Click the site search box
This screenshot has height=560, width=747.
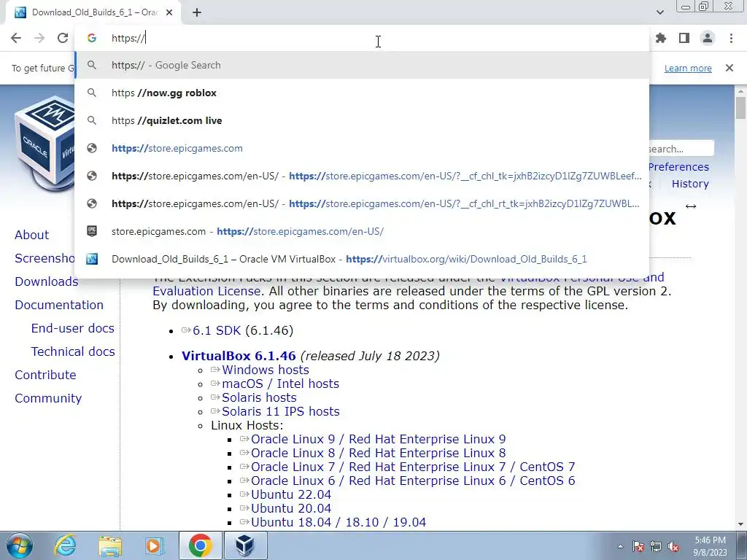tap(681, 149)
